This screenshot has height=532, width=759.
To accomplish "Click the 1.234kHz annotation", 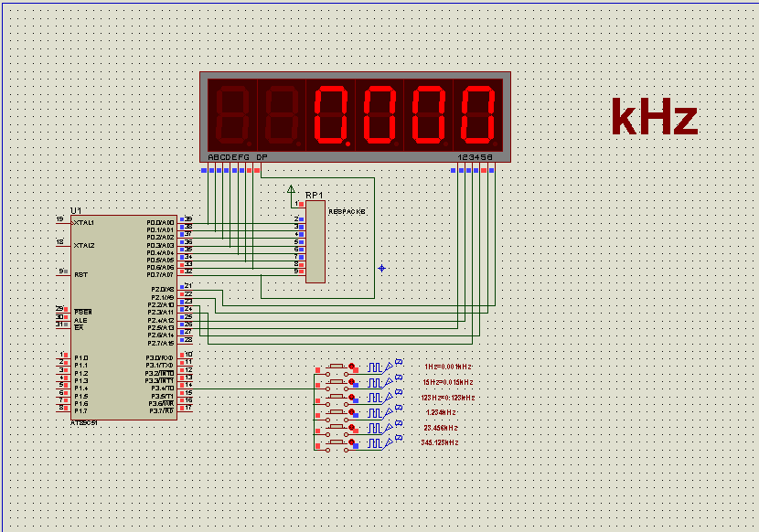I will tap(441, 412).
